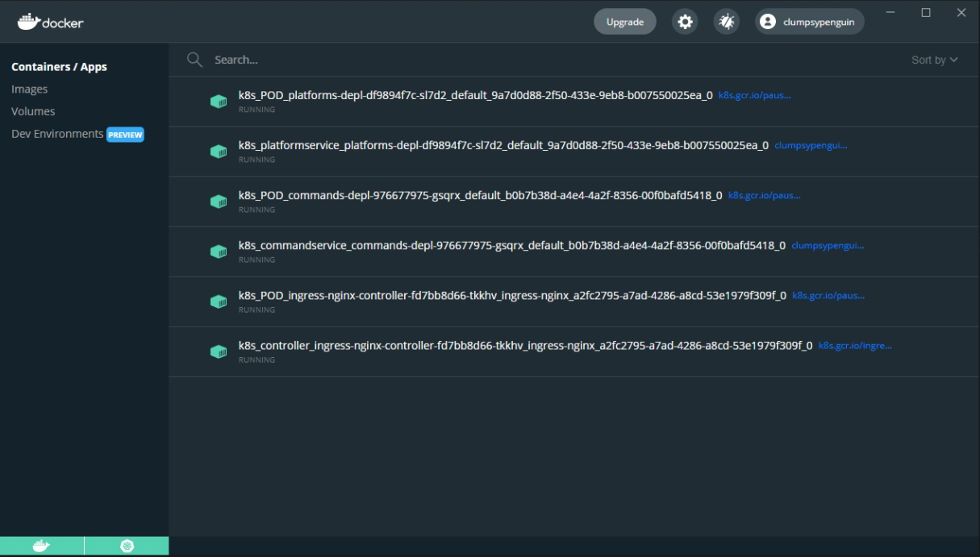Open the Settings gear icon
The width and height of the screenshot is (980, 557).
(685, 22)
